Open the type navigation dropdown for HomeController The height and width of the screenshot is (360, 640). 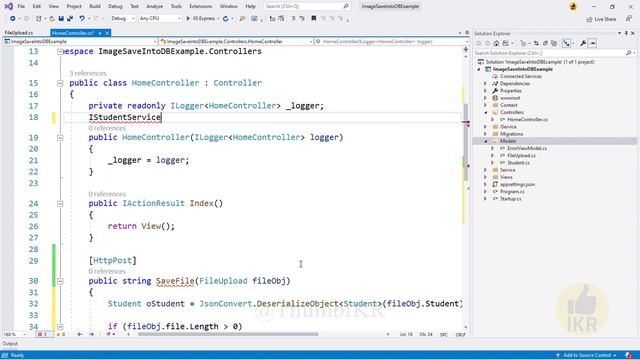coord(237,42)
